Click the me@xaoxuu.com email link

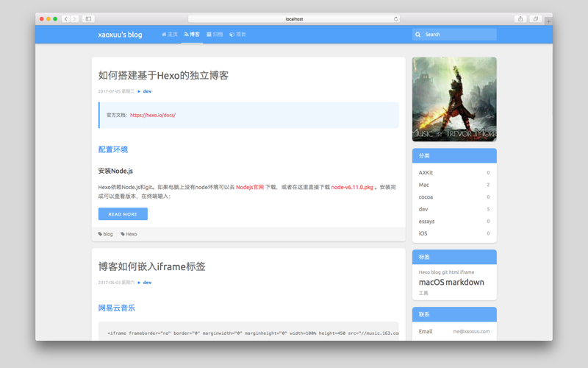click(471, 331)
